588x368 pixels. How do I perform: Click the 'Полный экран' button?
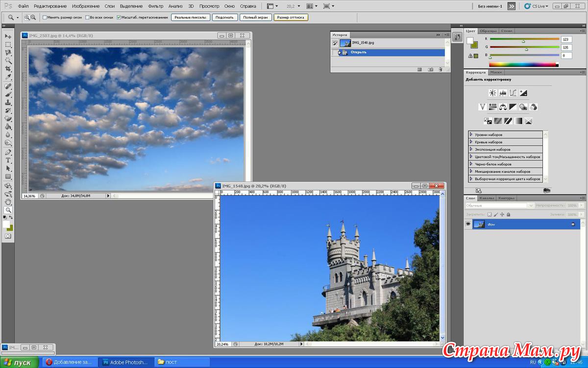[x=256, y=17]
